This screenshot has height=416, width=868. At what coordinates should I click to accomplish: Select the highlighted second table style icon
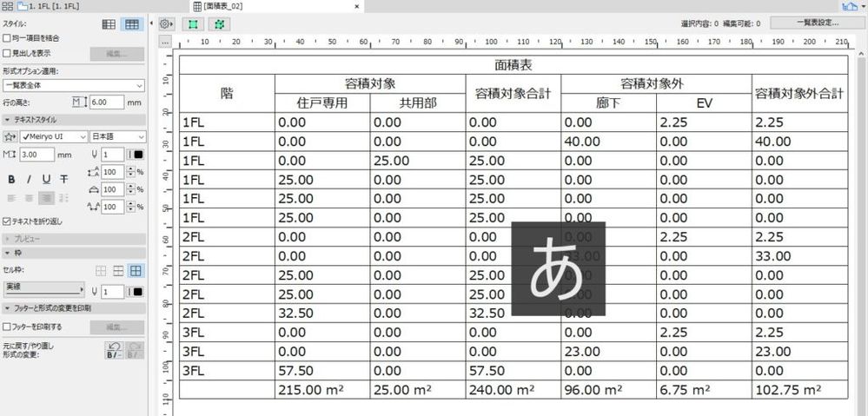coord(132,24)
